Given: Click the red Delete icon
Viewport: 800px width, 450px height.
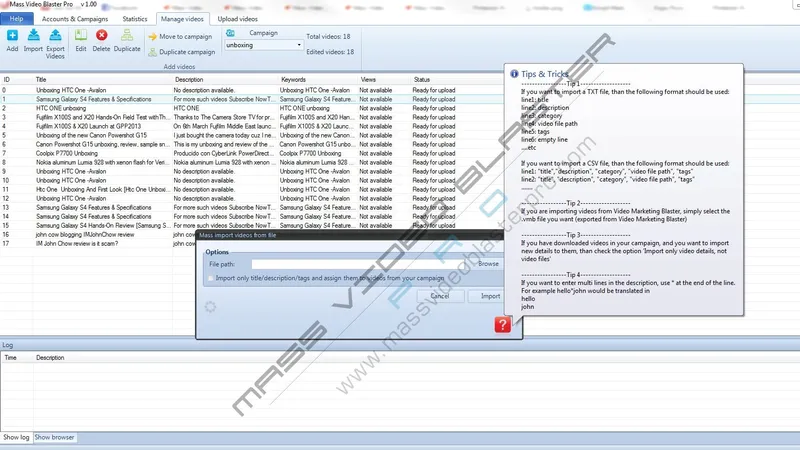Looking at the screenshot, I should click(x=102, y=35).
